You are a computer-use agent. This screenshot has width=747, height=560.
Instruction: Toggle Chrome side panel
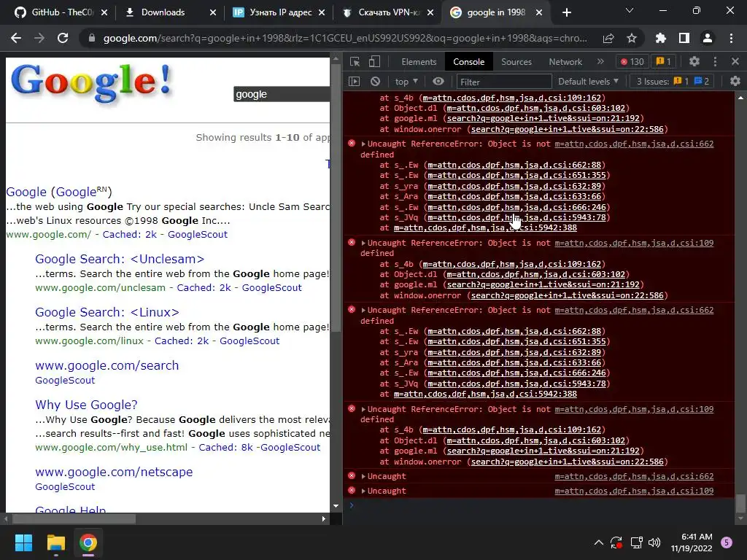(x=684, y=38)
